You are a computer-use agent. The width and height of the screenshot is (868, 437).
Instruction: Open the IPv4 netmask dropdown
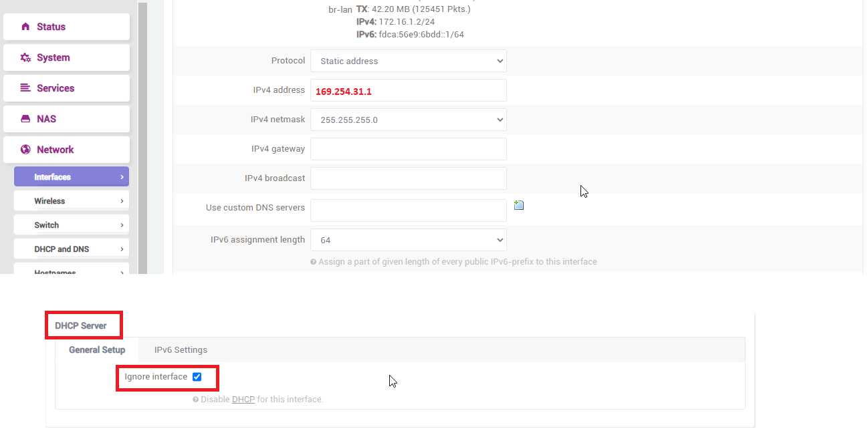pyautogui.click(x=409, y=120)
